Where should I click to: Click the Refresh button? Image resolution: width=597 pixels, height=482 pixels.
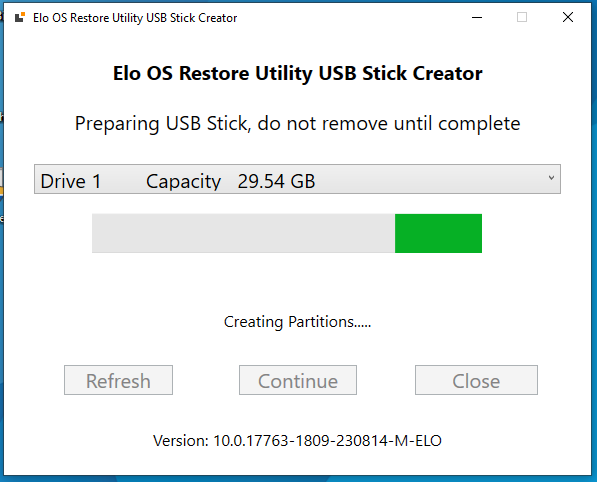(118, 380)
